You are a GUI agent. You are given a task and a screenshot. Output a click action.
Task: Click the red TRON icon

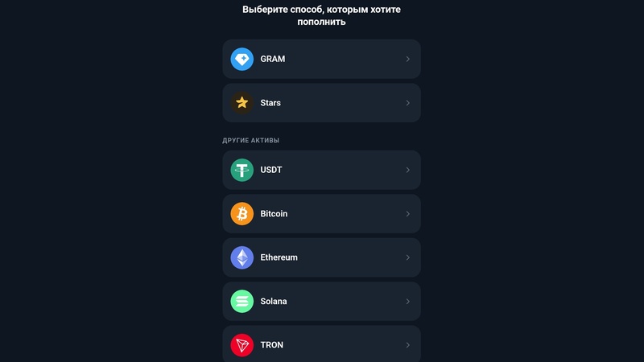click(x=242, y=345)
